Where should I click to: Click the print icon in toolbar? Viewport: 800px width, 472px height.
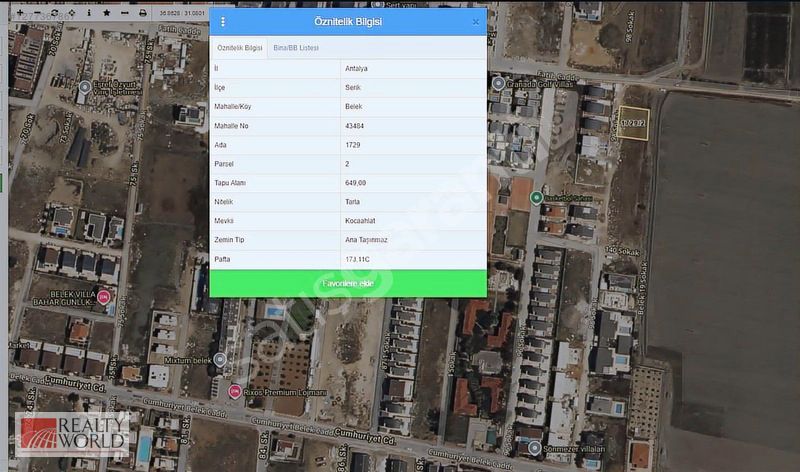point(142,13)
